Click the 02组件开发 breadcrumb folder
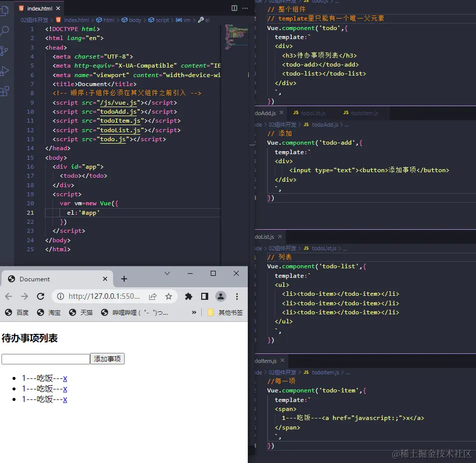 [x=34, y=20]
